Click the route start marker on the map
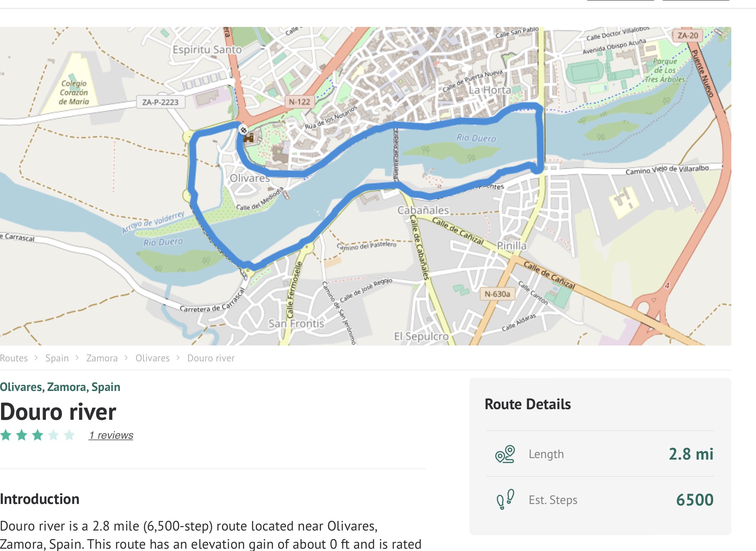 pyautogui.click(x=243, y=130)
